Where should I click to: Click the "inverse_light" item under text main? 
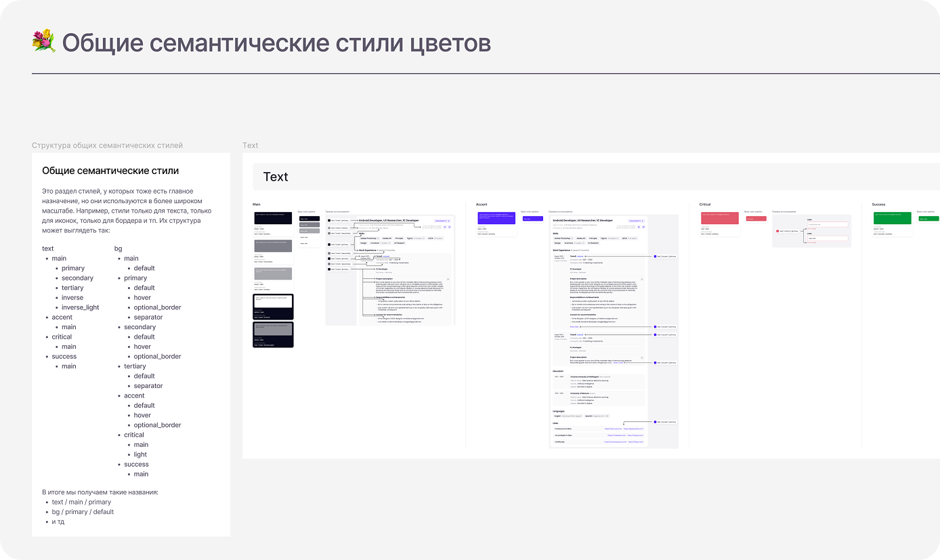pos(81,307)
